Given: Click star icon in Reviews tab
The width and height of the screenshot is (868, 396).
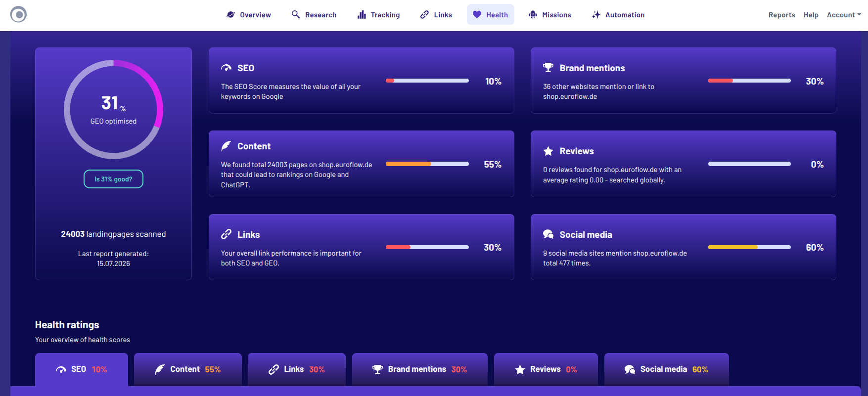Looking at the screenshot, I should coord(520,369).
